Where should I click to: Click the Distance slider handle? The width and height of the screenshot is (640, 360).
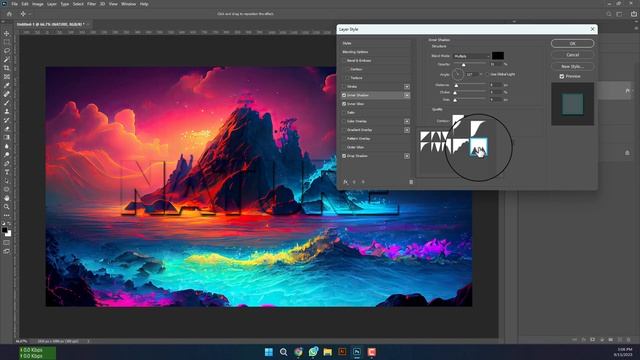coord(456,85)
